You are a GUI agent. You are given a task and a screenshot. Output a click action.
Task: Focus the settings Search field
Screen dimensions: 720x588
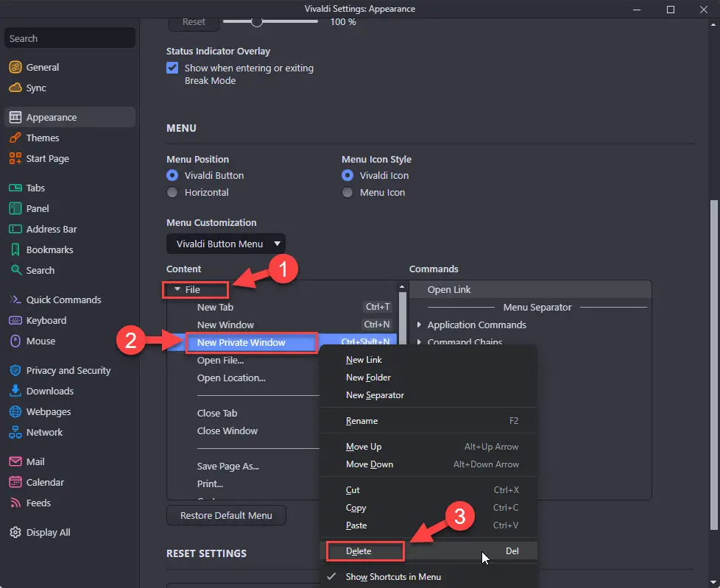point(70,38)
